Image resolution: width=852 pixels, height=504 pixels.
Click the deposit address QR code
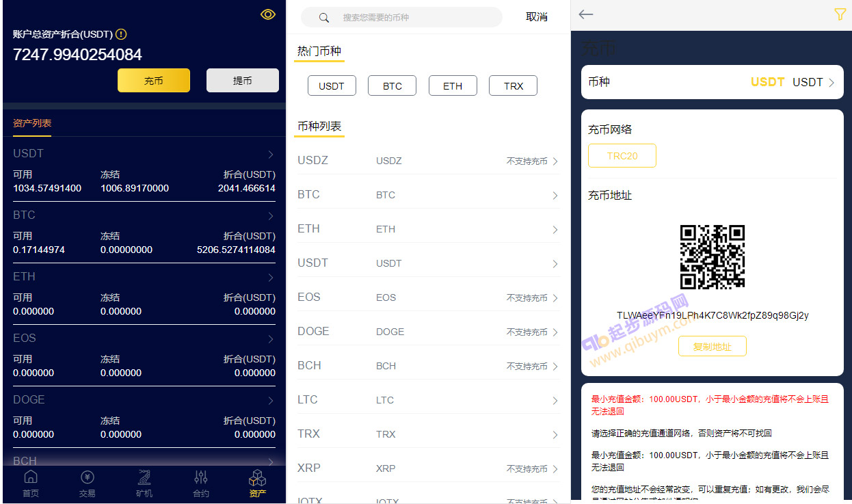click(712, 257)
